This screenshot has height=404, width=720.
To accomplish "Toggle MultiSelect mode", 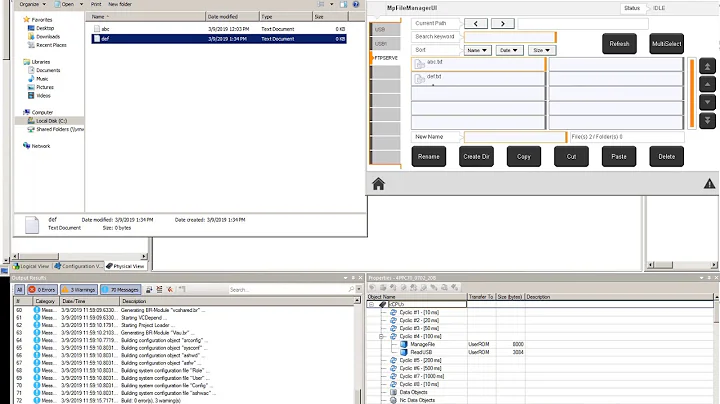I will 666,44.
